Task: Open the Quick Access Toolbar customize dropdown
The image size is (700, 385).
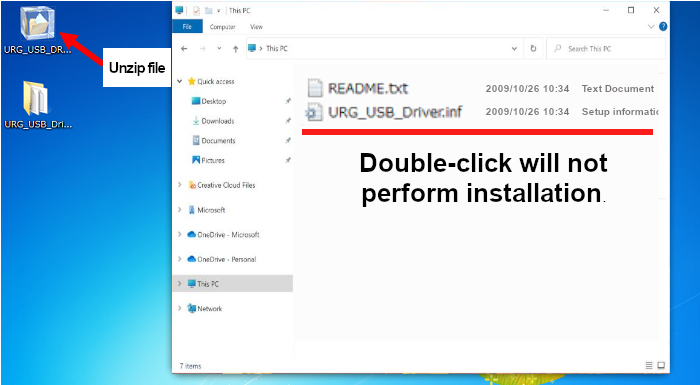Action: click(x=219, y=11)
